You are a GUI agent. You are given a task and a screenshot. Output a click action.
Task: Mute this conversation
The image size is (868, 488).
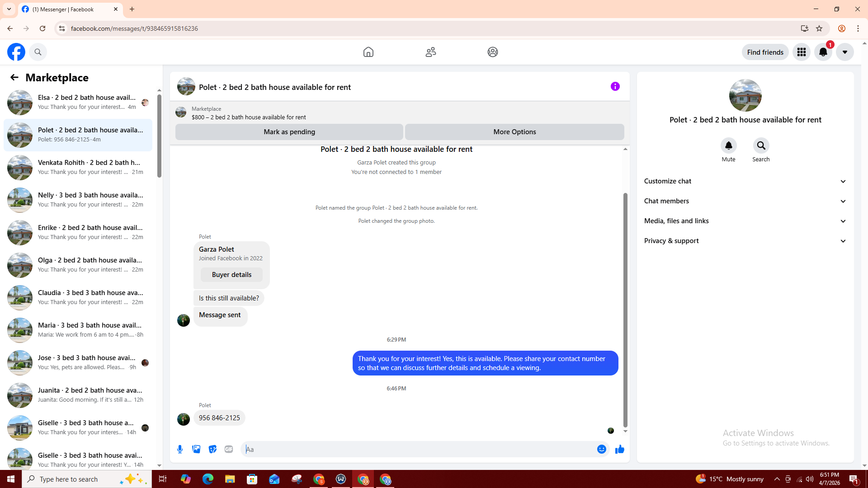point(728,146)
